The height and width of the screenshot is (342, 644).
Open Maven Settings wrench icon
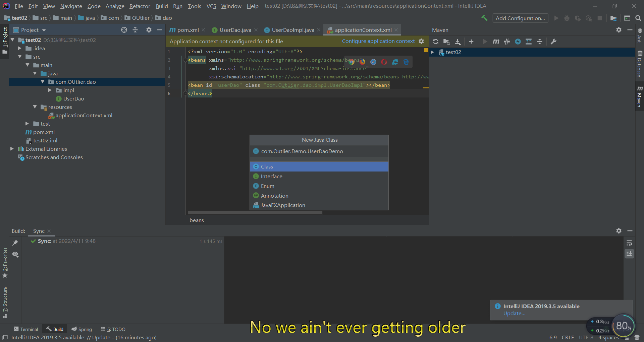553,42
